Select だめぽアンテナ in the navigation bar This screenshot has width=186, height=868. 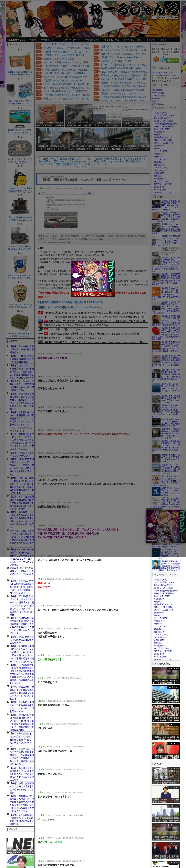(x=48, y=40)
